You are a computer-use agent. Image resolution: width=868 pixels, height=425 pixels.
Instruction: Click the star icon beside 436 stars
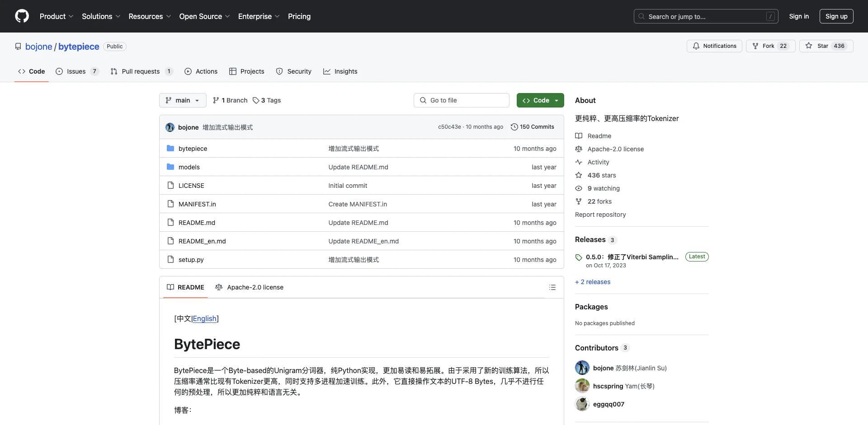coord(579,175)
